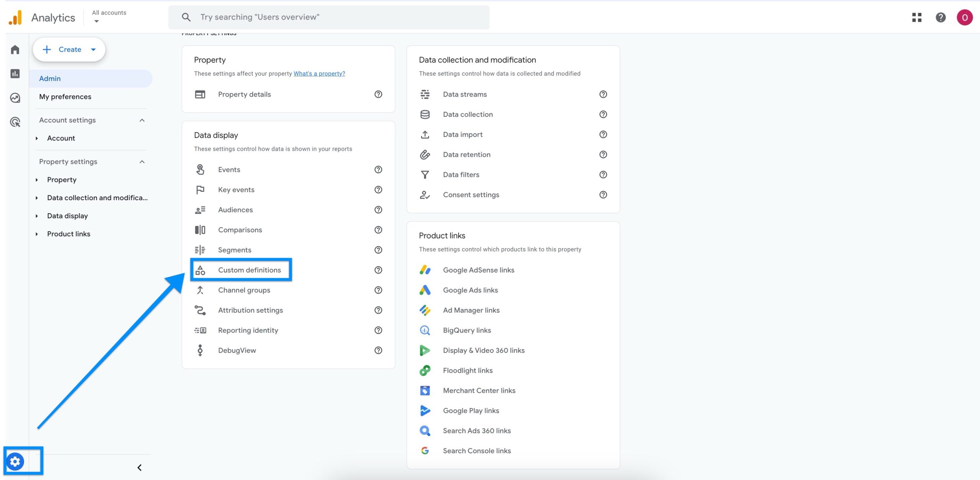Open Audiences settings
The height and width of the screenshot is (480, 980).
point(235,210)
